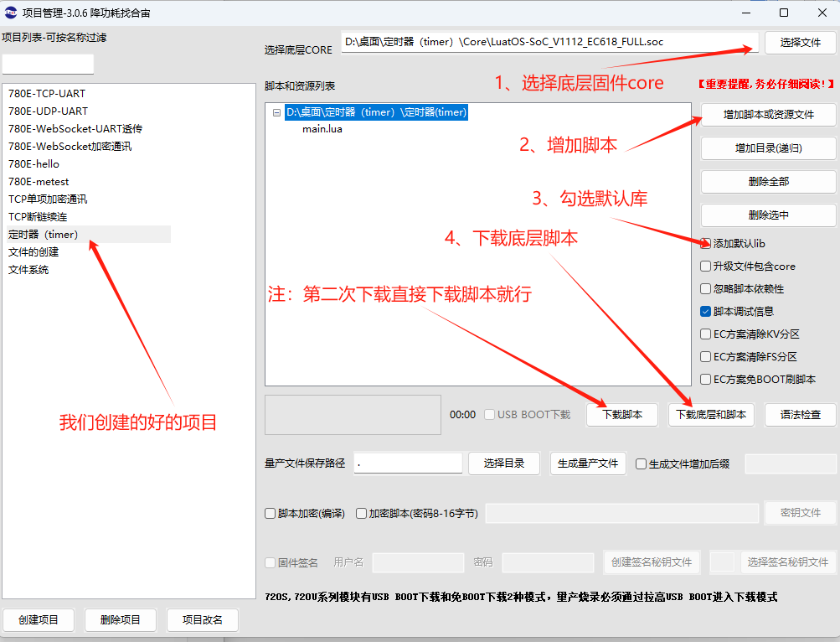The height and width of the screenshot is (642, 840).
Task: Close the 项目管理 window
Action: [822, 13]
